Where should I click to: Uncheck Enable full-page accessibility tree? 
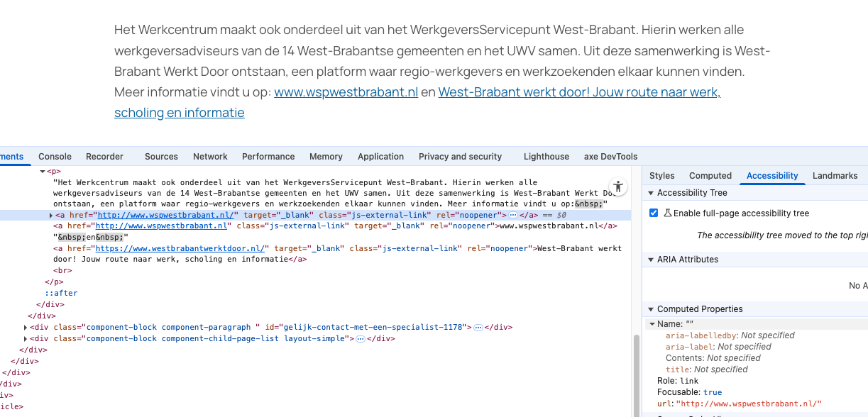click(654, 211)
